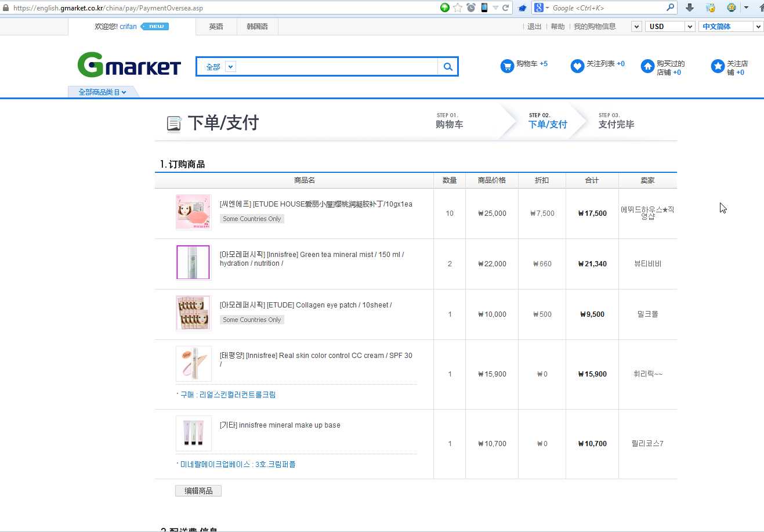Open 购买过的店铺 +0 link
The width and height of the screenshot is (764, 532).
point(671,68)
